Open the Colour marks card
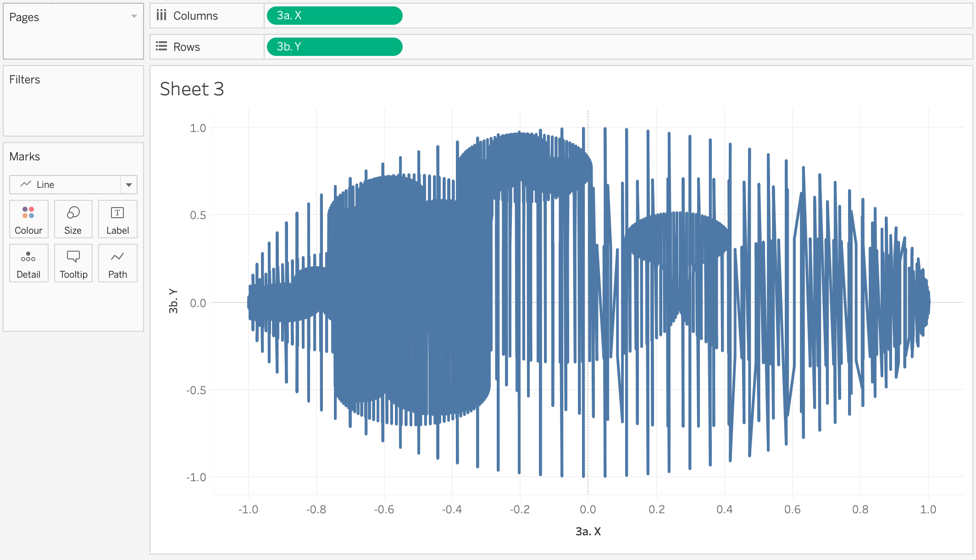This screenshot has width=976, height=560. (x=28, y=219)
